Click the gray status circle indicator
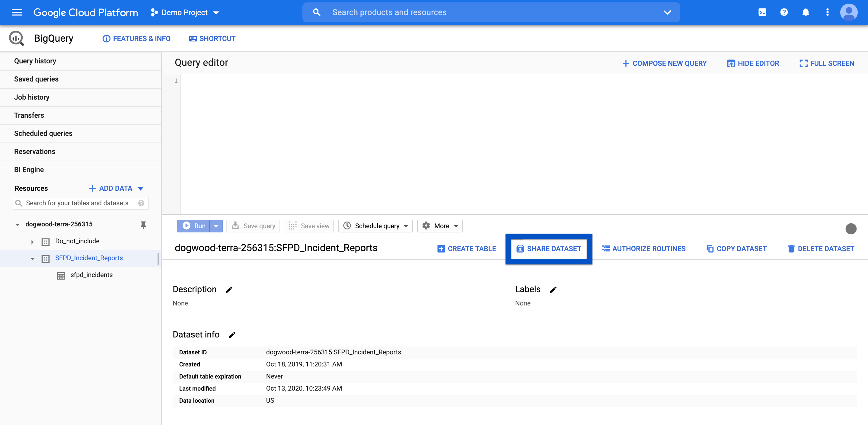The height and width of the screenshot is (425, 868). pyautogui.click(x=851, y=228)
